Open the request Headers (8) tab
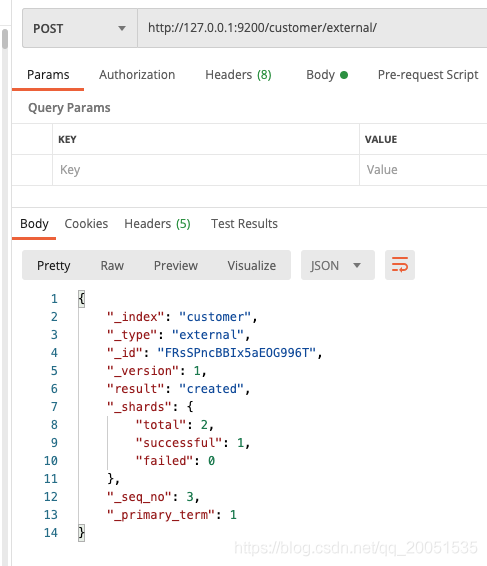Screen dimensions: 487x566 [238, 75]
